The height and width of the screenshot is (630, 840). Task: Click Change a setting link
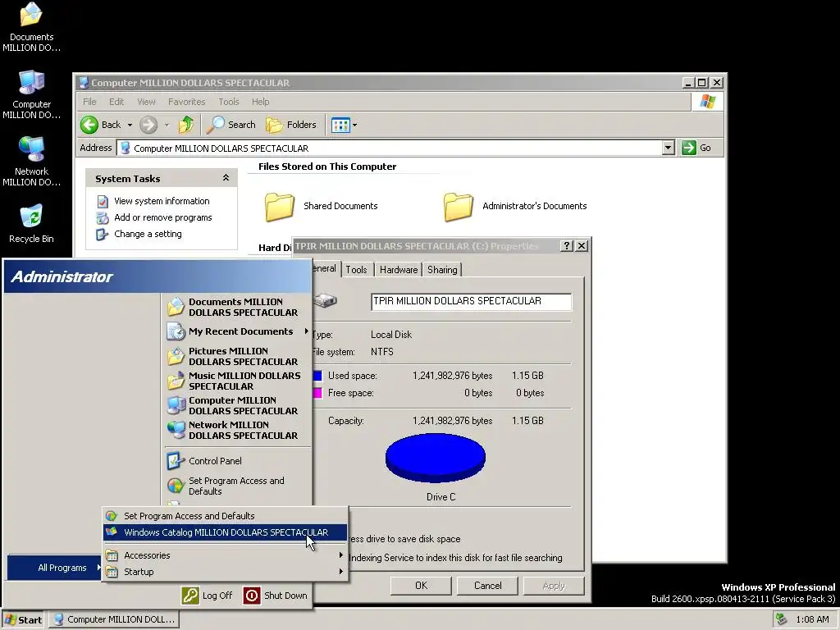tap(148, 234)
